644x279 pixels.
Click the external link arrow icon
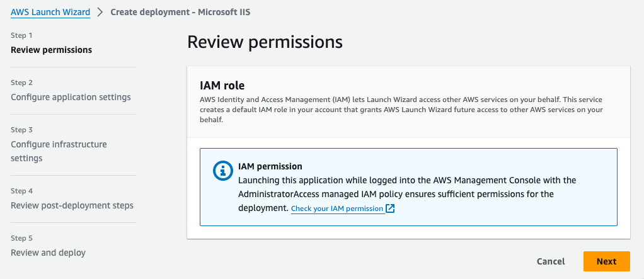(x=390, y=208)
